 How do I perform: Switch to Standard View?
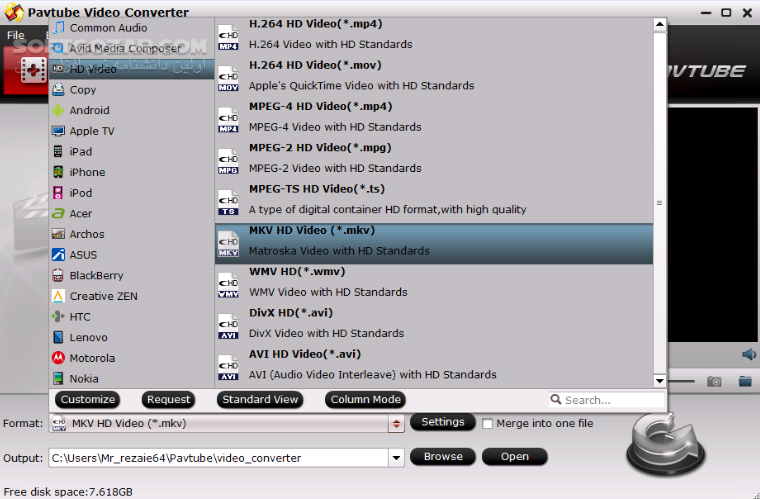(260, 400)
